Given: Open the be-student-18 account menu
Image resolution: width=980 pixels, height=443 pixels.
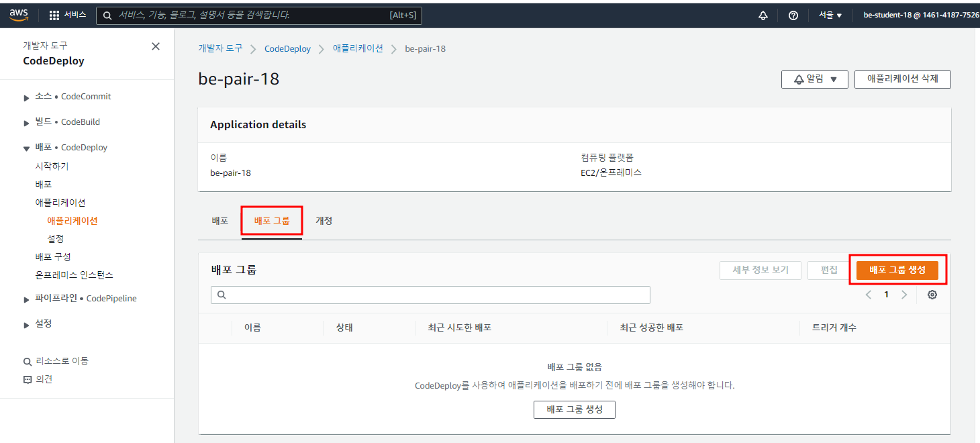Looking at the screenshot, I should tap(921, 15).
